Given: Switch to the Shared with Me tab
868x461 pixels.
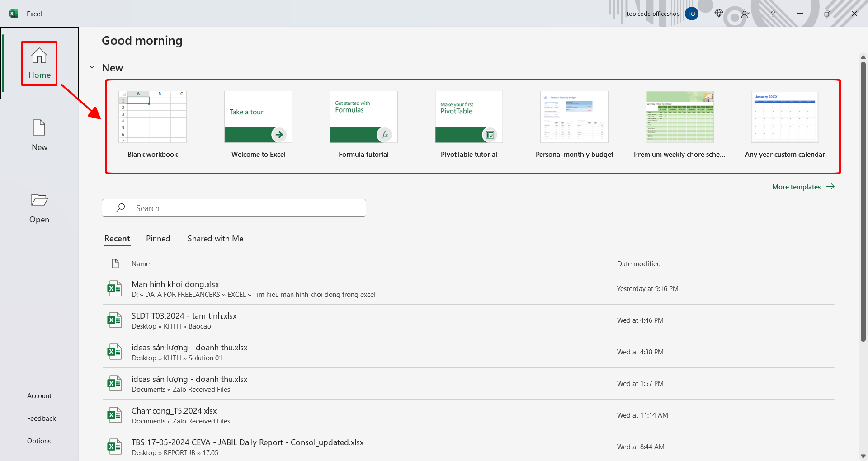Looking at the screenshot, I should 215,239.
